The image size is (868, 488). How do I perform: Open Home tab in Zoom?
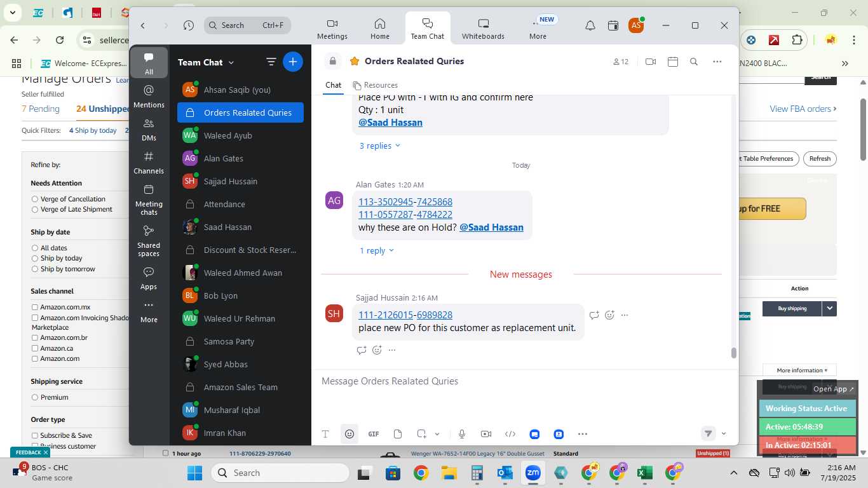tap(380, 29)
